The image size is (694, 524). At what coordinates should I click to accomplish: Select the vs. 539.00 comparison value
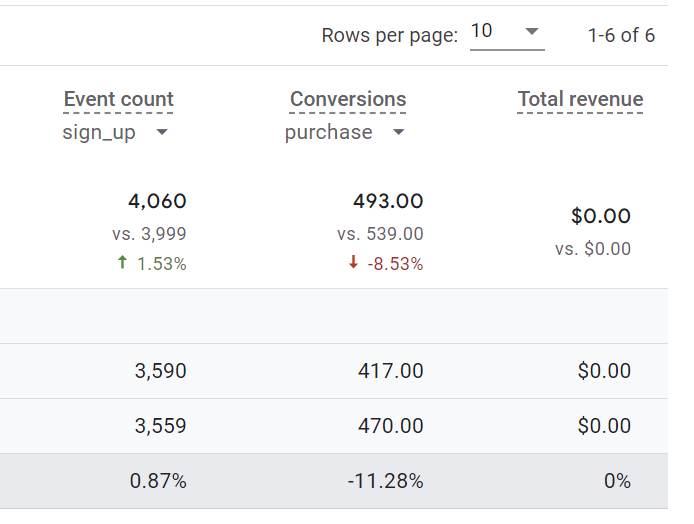tap(380, 234)
